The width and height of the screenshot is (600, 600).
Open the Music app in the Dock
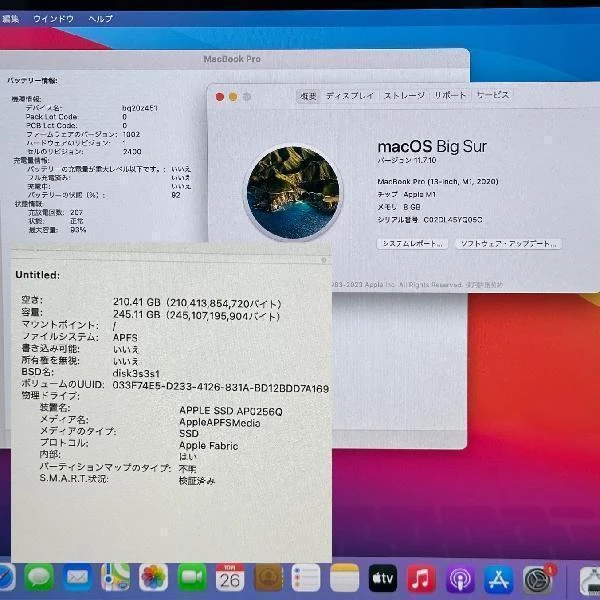pos(421,578)
